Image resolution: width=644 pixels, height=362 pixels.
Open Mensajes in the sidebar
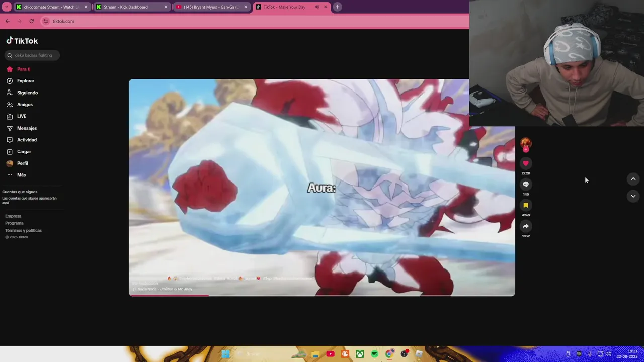coord(27,128)
